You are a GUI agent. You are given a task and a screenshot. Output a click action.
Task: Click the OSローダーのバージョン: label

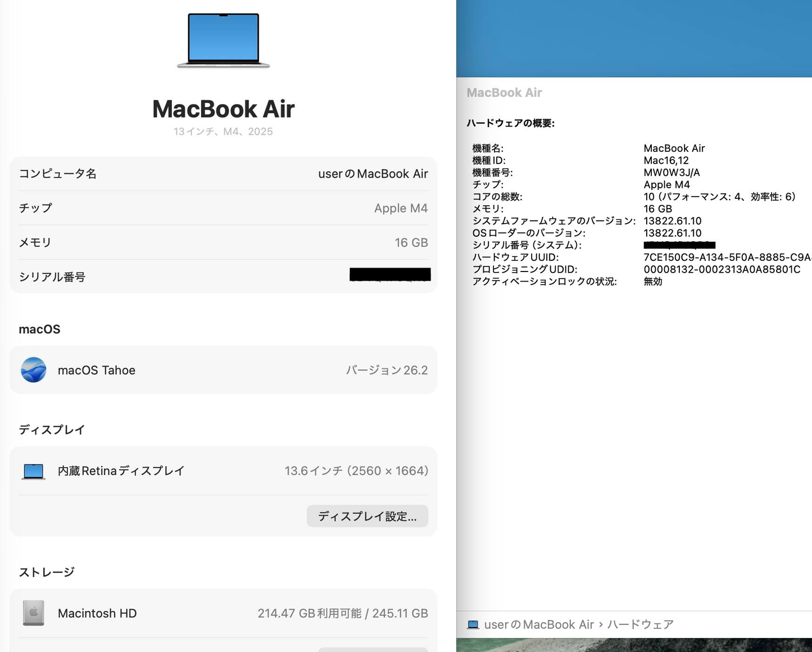[529, 233]
